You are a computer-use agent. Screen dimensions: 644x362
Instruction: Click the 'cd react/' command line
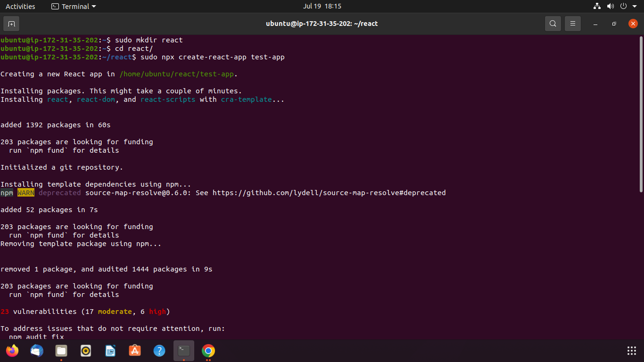point(134,49)
